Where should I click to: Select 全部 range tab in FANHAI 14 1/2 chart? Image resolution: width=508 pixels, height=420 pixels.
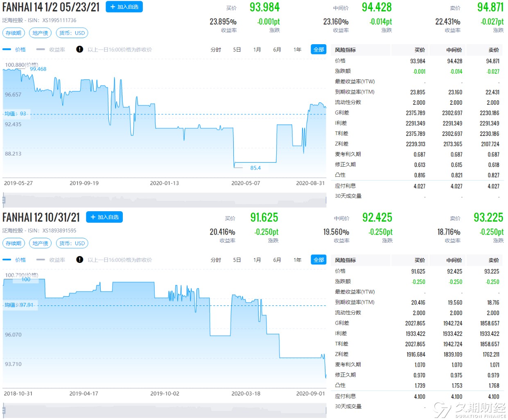tap(318, 50)
